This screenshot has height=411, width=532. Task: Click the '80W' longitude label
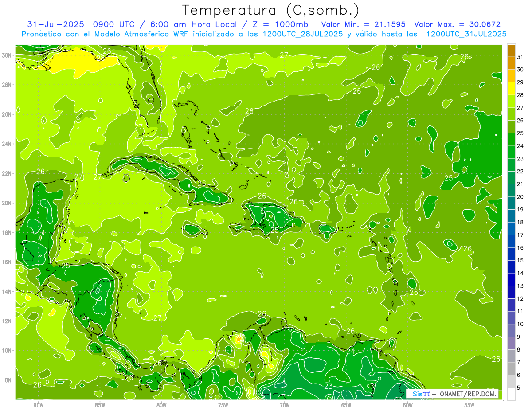click(161, 405)
